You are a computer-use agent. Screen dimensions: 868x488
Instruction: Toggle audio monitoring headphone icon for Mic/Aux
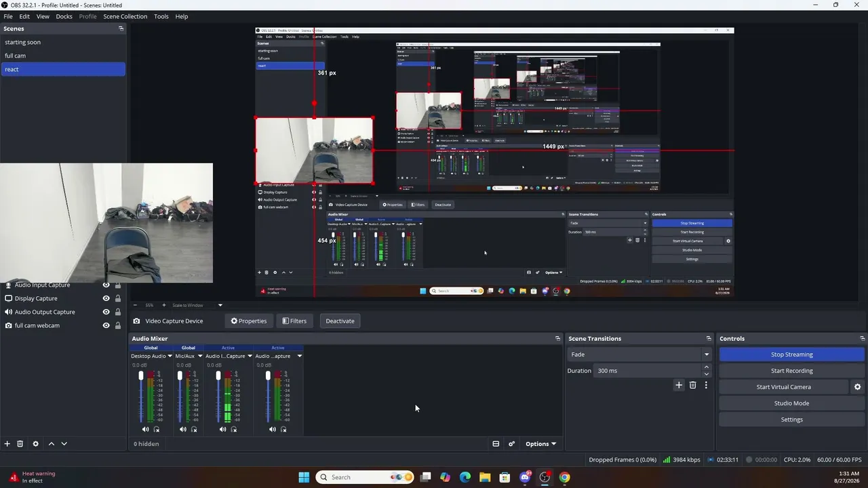tap(194, 429)
